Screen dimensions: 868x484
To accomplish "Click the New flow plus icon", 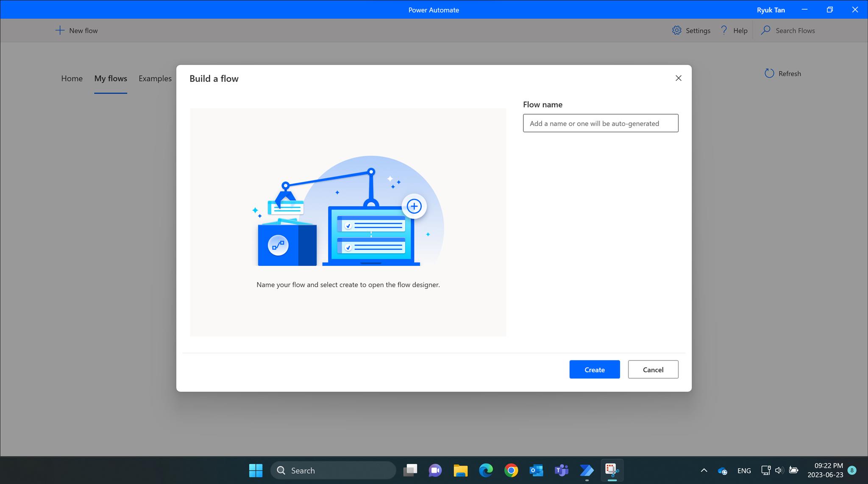I will (x=60, y=30).
